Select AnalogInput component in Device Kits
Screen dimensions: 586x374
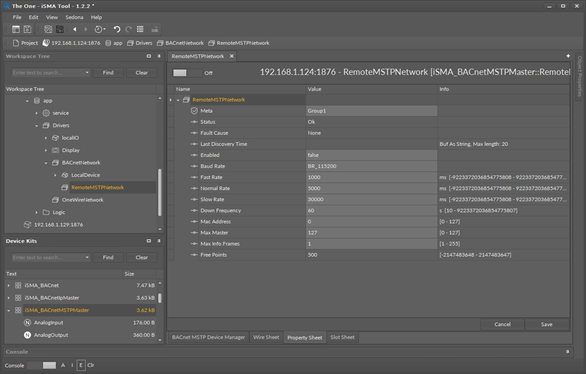point(49,322)
